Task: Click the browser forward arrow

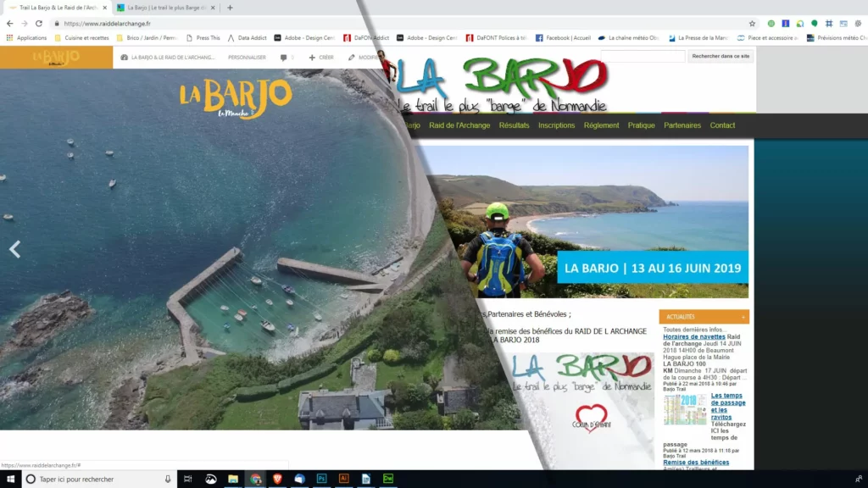Action: pos(25,24)
